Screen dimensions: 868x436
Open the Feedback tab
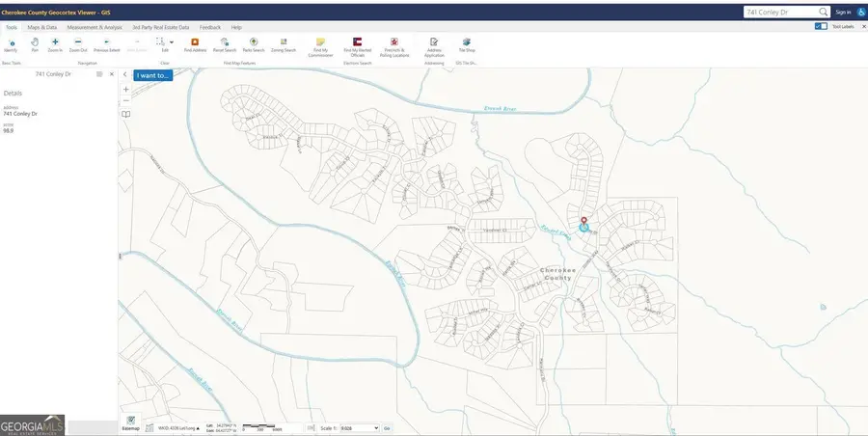[210, 27]
